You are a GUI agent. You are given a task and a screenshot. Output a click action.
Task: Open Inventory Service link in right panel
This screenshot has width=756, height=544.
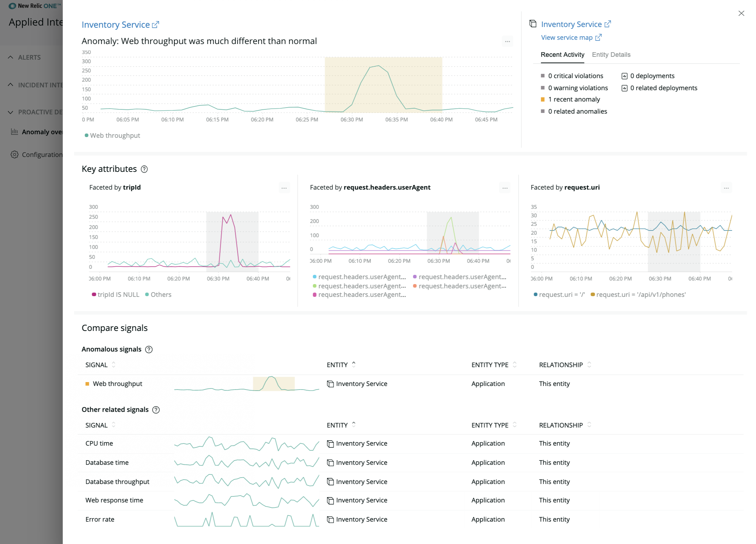pyautogui.click(x=571, y=24)
